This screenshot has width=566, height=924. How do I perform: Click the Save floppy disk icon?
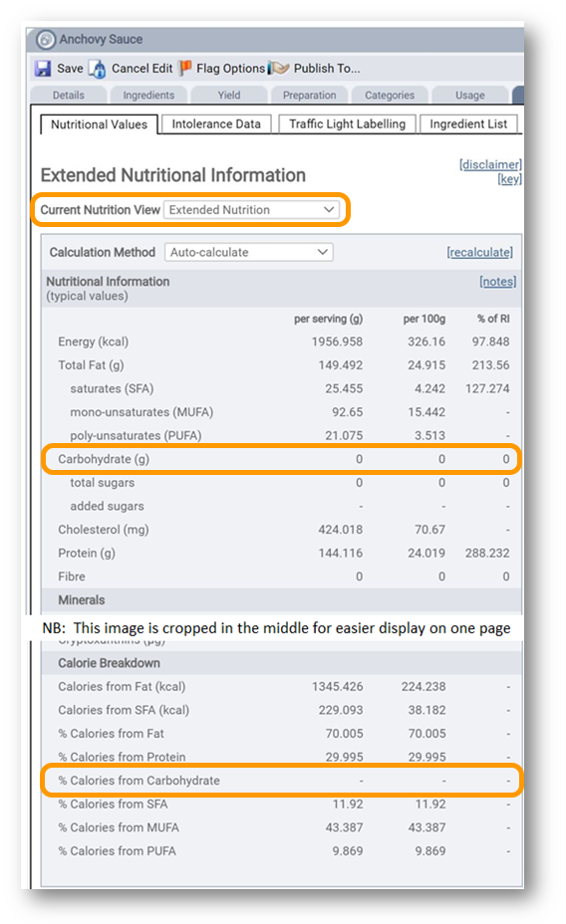[x=43, y=69]
